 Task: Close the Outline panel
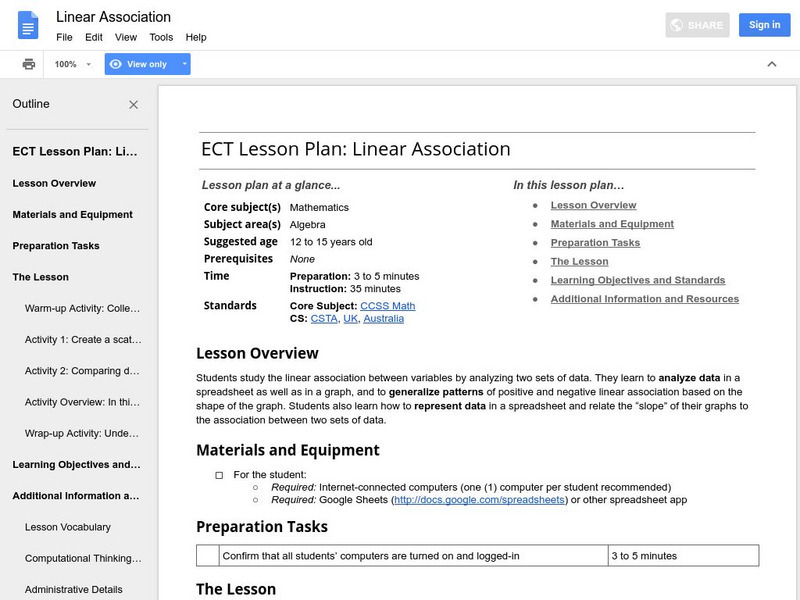(134, 104)
